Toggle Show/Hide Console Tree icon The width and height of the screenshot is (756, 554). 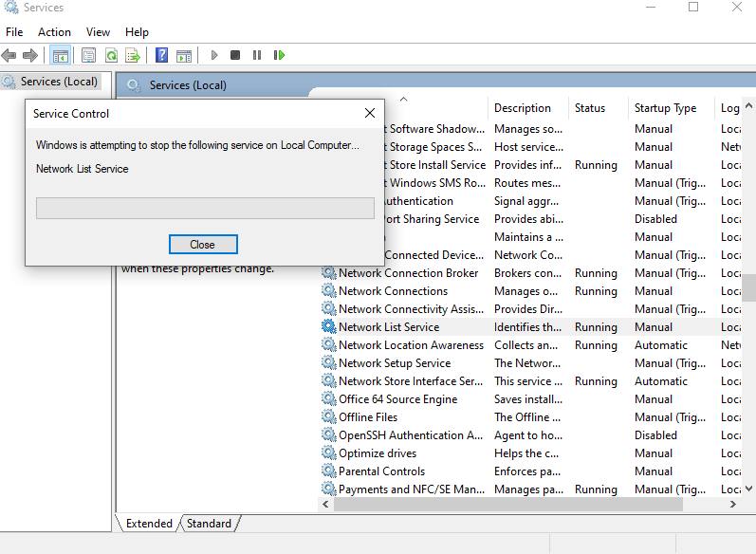click(x=61, y=55)
